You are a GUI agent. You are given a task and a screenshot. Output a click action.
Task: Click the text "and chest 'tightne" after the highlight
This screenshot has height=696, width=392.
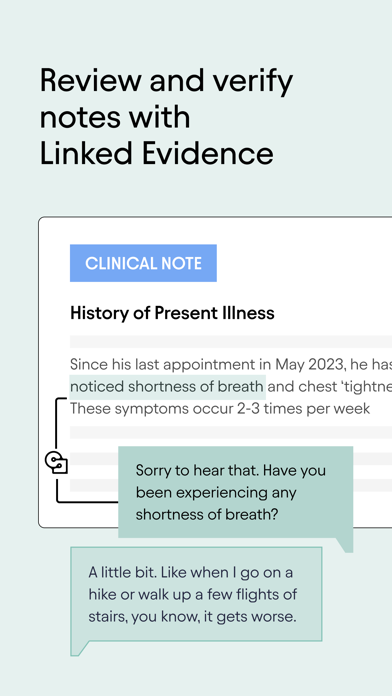coord(330,387)
